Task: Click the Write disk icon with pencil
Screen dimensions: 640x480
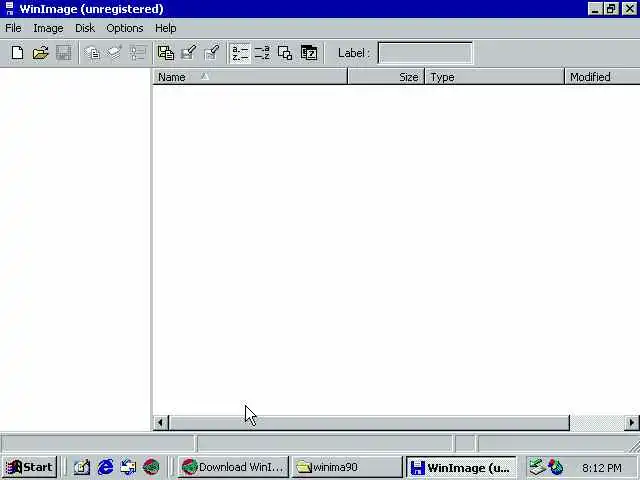Action: tap(189, 53)
